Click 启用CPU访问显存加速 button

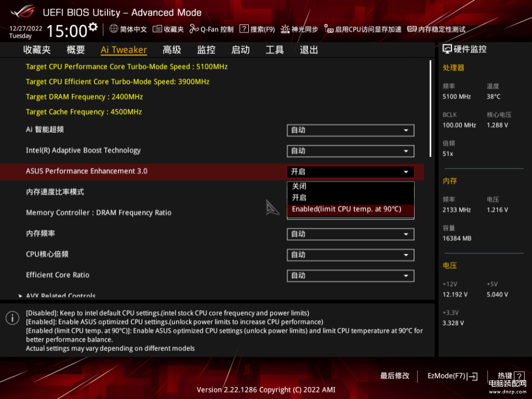coord(362,29)
